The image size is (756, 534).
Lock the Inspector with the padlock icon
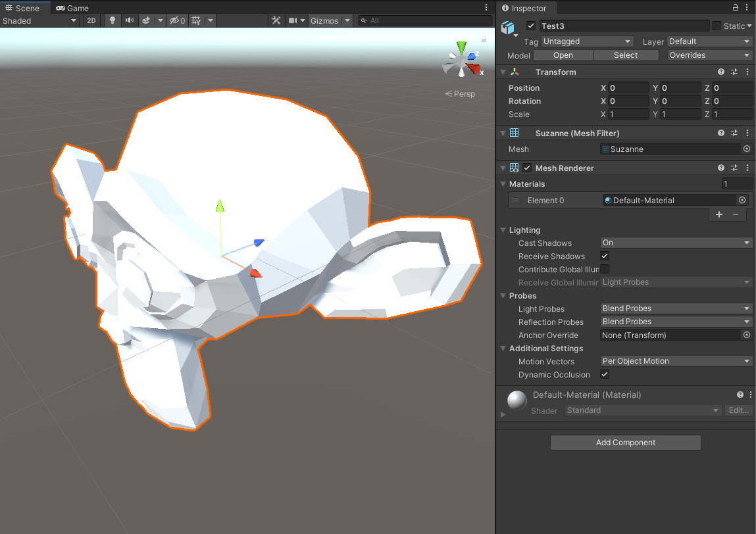pos(736,8)
